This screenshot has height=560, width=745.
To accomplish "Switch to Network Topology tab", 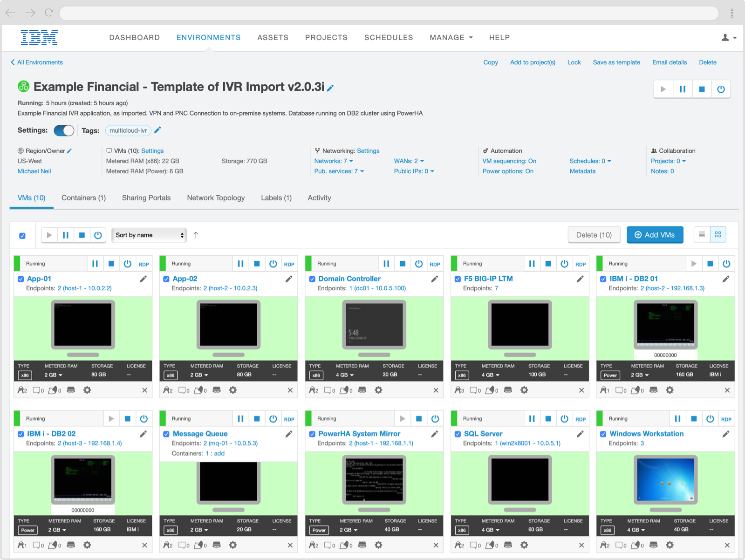I will (x=216, y=198).
